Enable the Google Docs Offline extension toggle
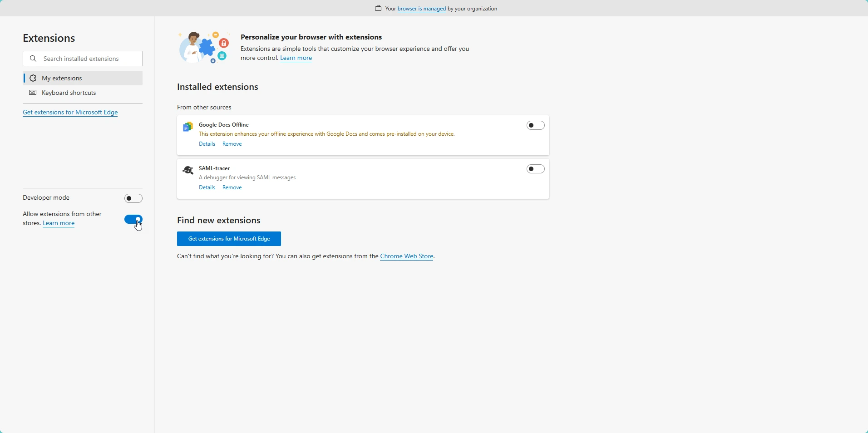 (x=536, y=125)
